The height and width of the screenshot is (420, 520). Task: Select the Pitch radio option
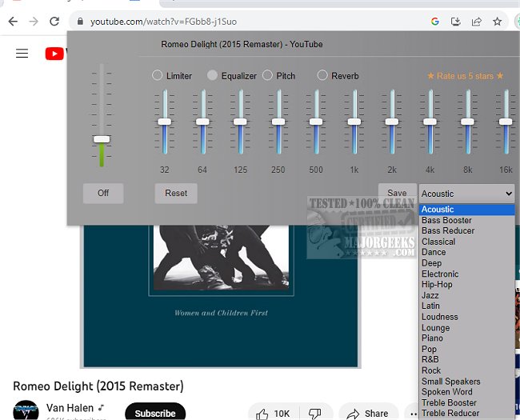tap(268, 75)
